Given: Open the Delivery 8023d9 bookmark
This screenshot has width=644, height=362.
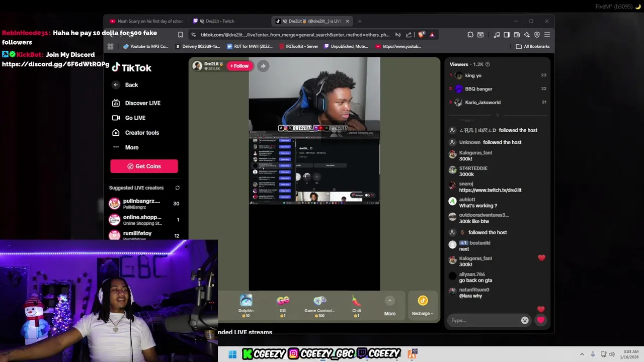Looking at the screenshot, I should point(197,46).
